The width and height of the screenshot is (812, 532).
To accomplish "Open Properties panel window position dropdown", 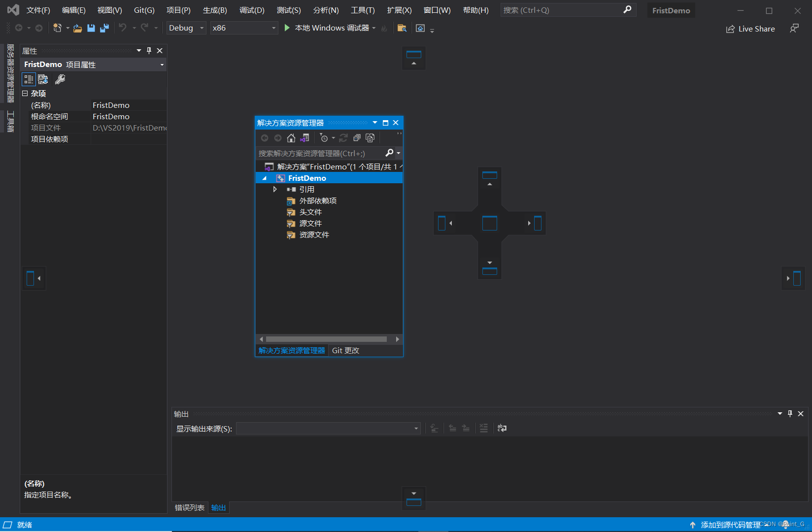I will click(x=139, y=51).
